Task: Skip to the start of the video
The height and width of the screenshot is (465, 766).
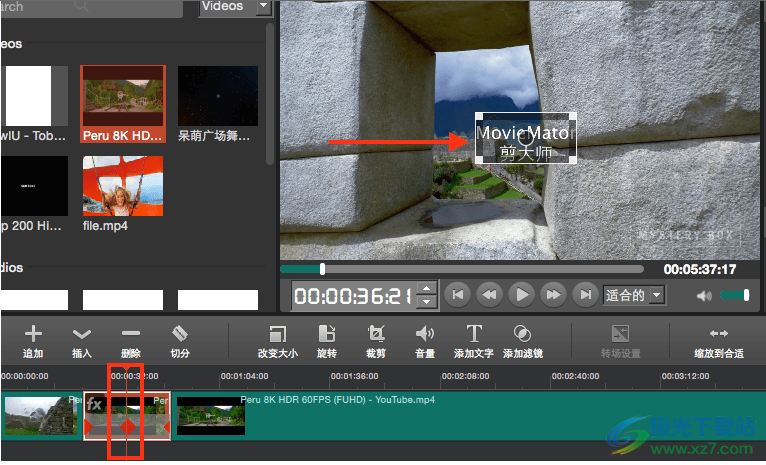Action: (x=458, y=295)
